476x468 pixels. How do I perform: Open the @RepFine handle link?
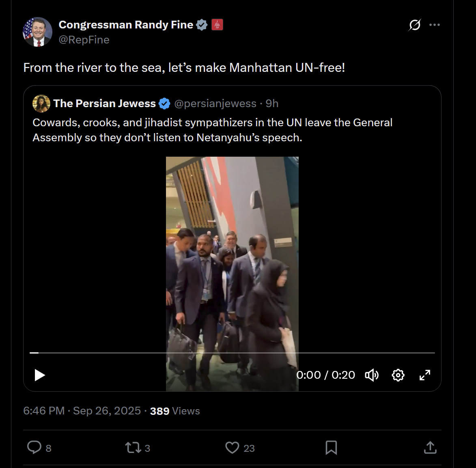coord(84,40)
